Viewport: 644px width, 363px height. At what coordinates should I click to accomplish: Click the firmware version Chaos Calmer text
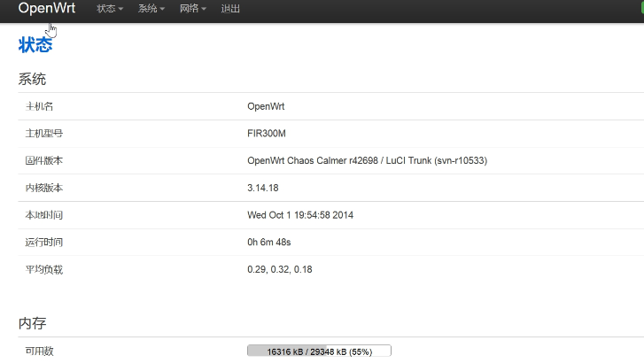coord(367,161)
